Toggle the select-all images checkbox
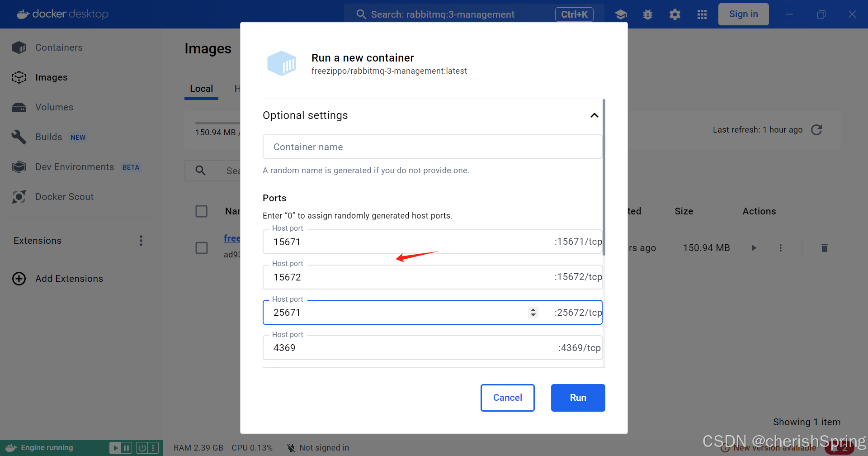The width and height of the screenshot is (868, 456). 202,211
